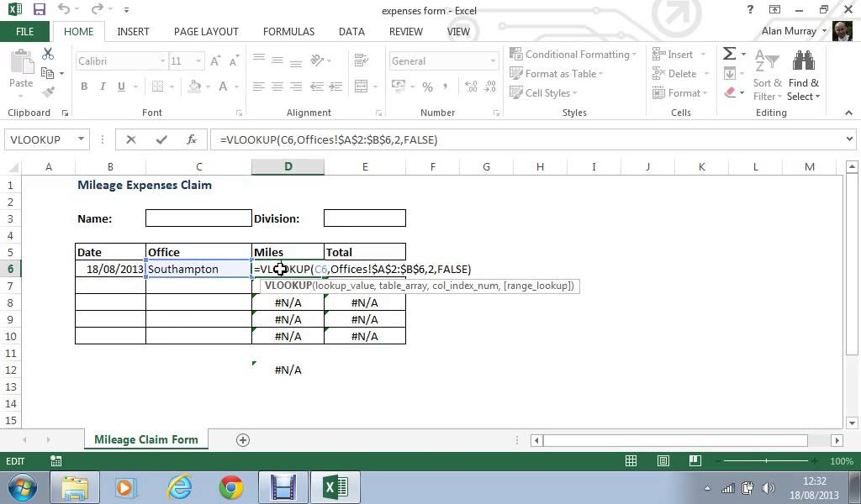
Task: Click the Cut scissors icon
Action: click(x=48, y=54)
